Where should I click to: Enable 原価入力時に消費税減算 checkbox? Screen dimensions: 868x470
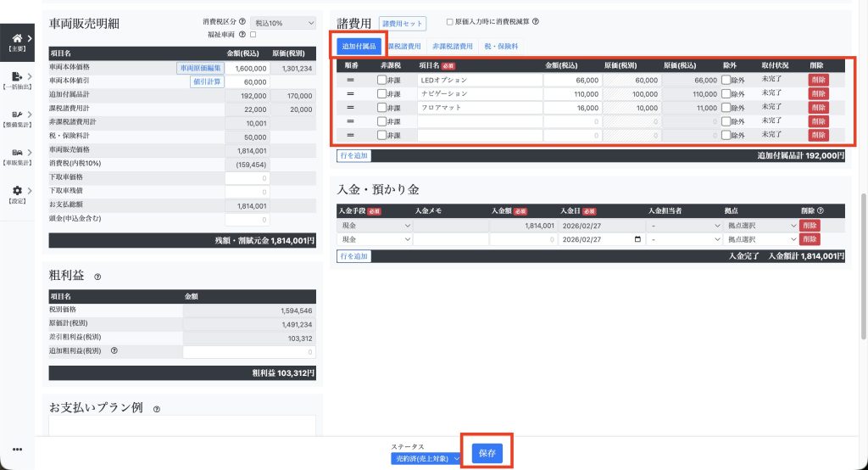point(449,22)
